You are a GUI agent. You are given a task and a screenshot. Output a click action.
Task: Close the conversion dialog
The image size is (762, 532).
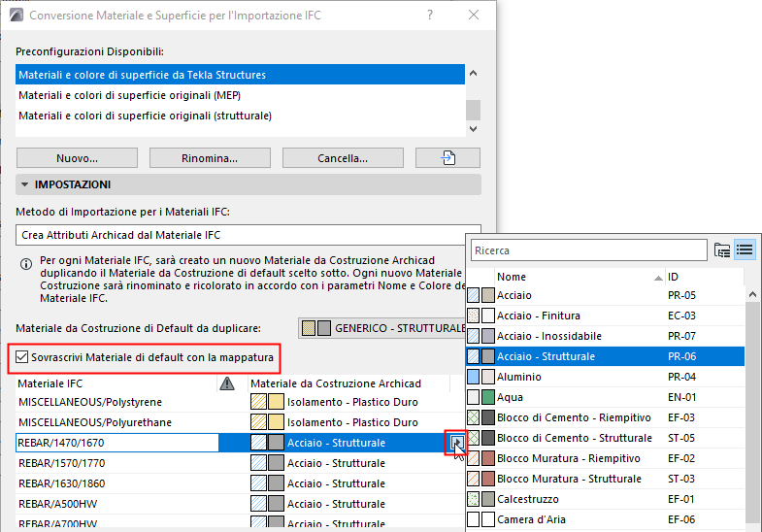pos(474,16)
